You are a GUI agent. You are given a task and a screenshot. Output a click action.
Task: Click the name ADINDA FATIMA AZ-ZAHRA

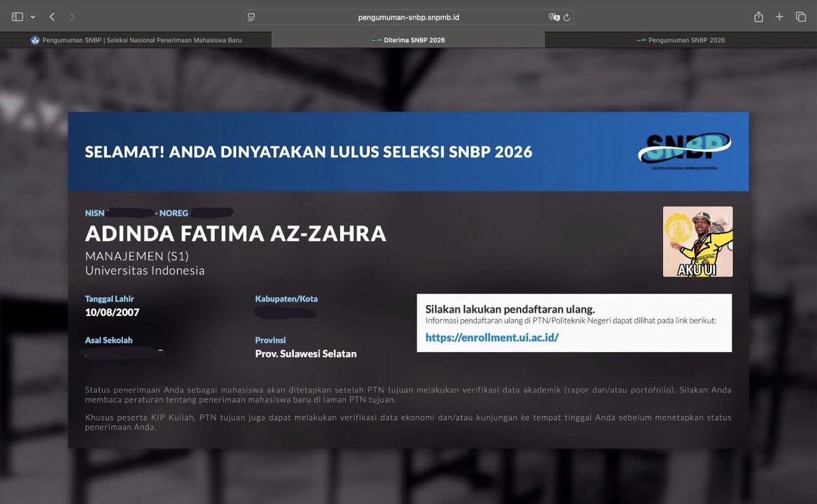click(236, 234)
